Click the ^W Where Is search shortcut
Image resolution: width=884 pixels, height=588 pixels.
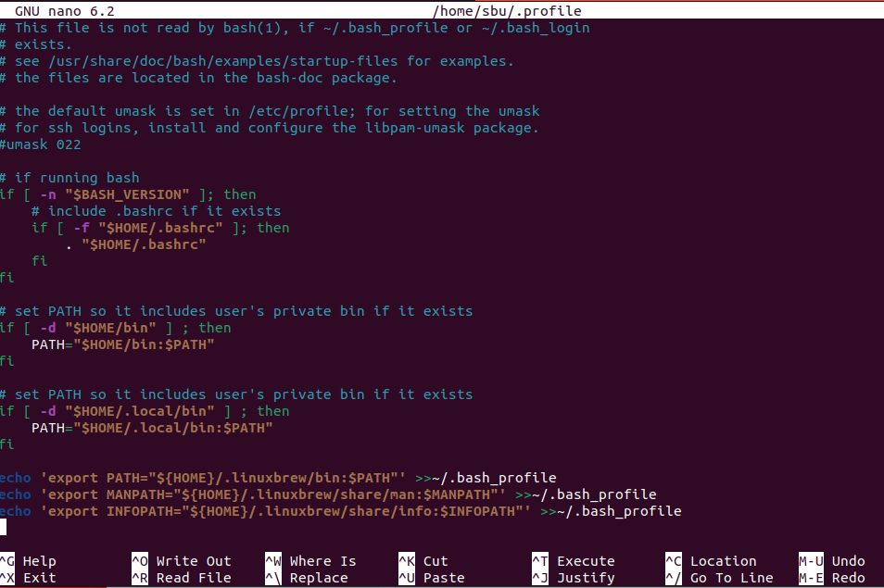[310, 561]
